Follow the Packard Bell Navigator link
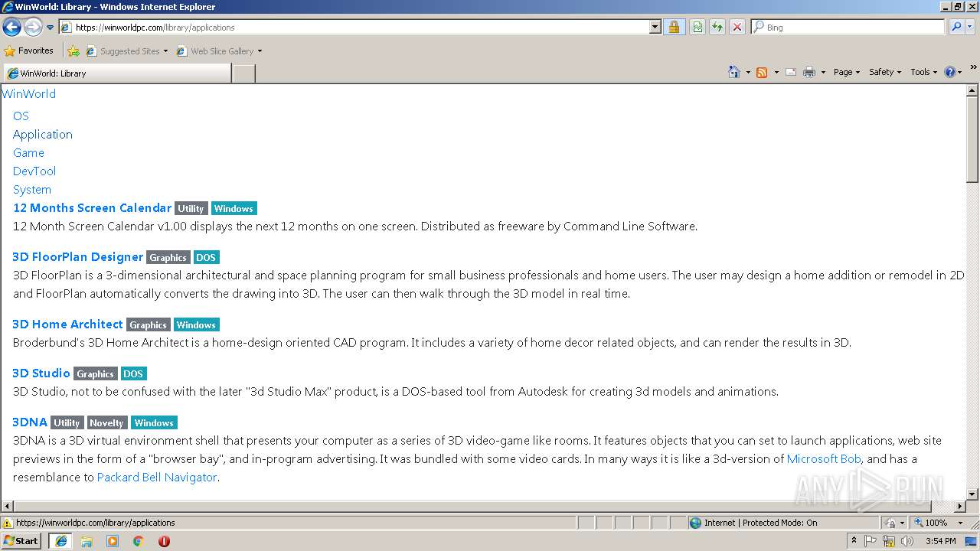Image resolution: width=980 pixels, height=551 pixels. tap(157, 478)
